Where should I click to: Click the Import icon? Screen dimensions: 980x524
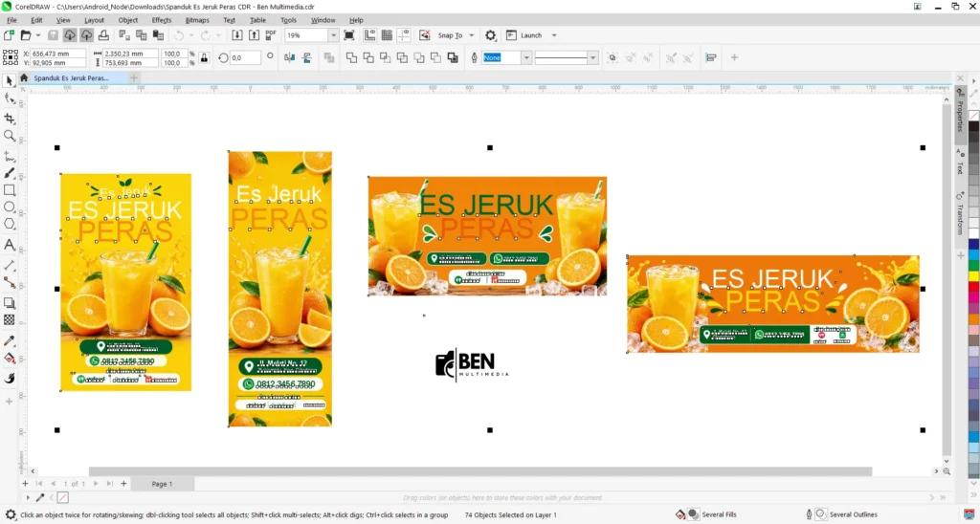coord(237,35)
